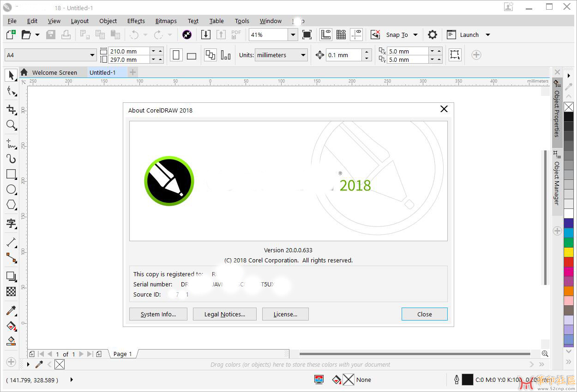Image resolution: width=577 pixels, height=392 pixels.
Task: Select the Smart Fill tool
Action: pos(12,341)
